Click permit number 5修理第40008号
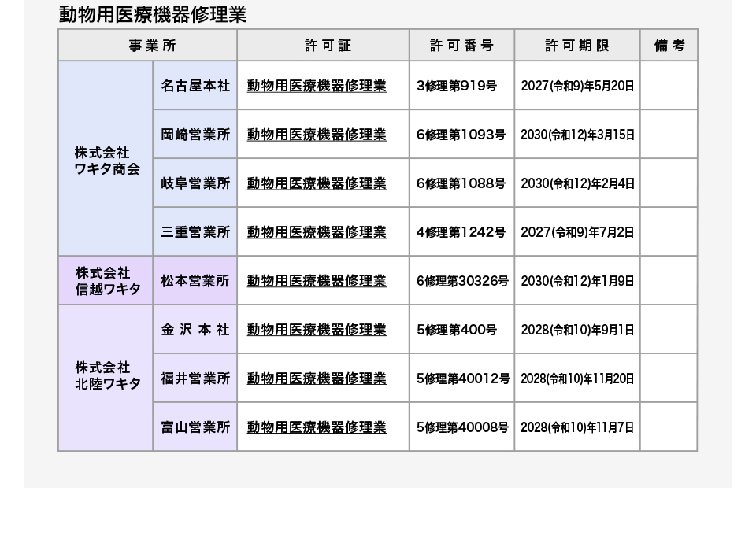756x543 pixels. [462, 427]
